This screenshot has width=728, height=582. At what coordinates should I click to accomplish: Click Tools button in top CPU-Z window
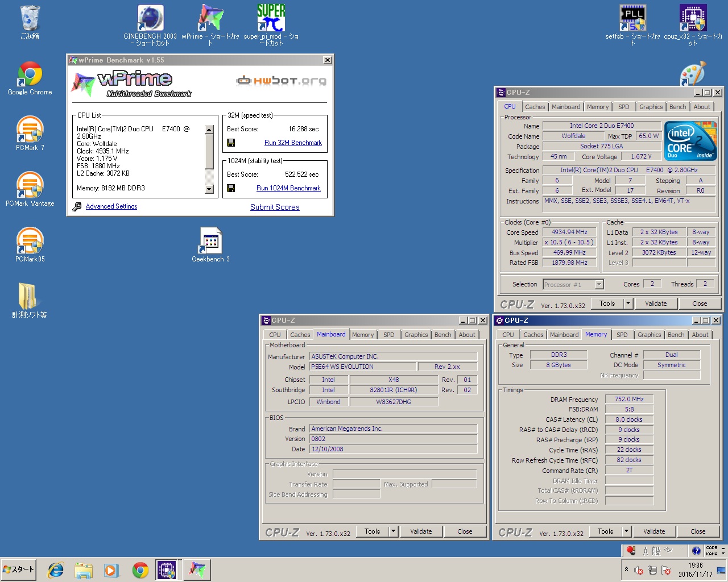coord(607,304)
